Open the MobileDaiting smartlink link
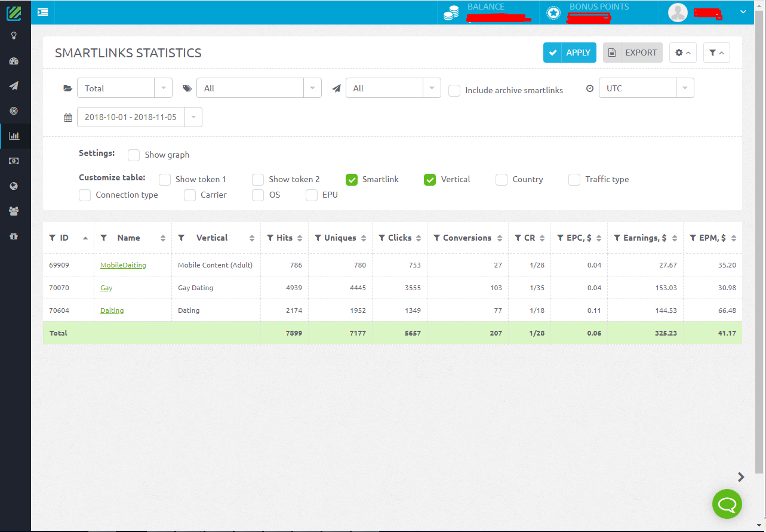The width and height of the screenshot is (766, 532). (x=123, y=265)
